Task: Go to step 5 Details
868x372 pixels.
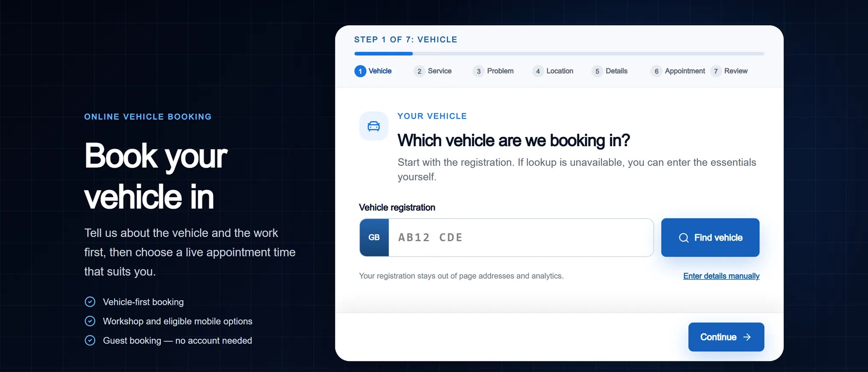Action: [609, 71]
